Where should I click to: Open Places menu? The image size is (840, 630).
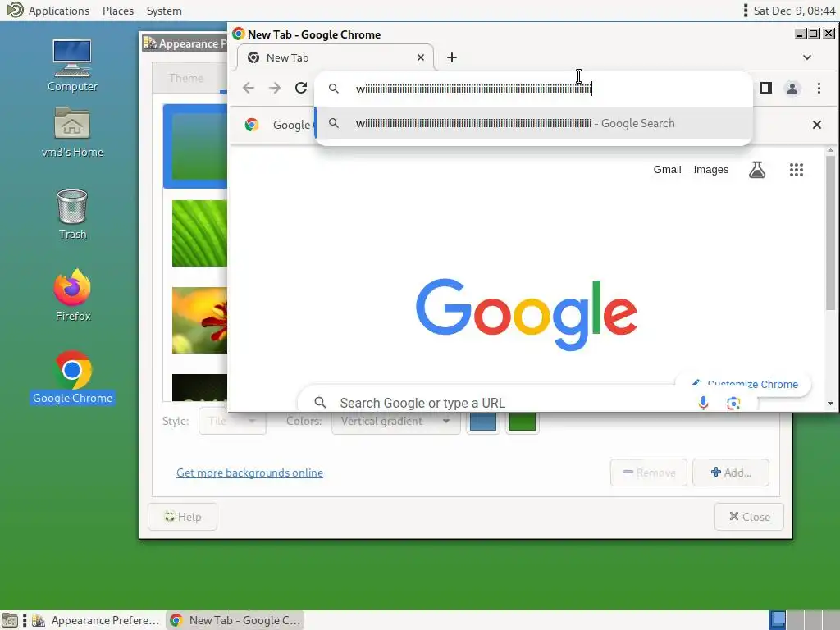click(x=118, y=11)
